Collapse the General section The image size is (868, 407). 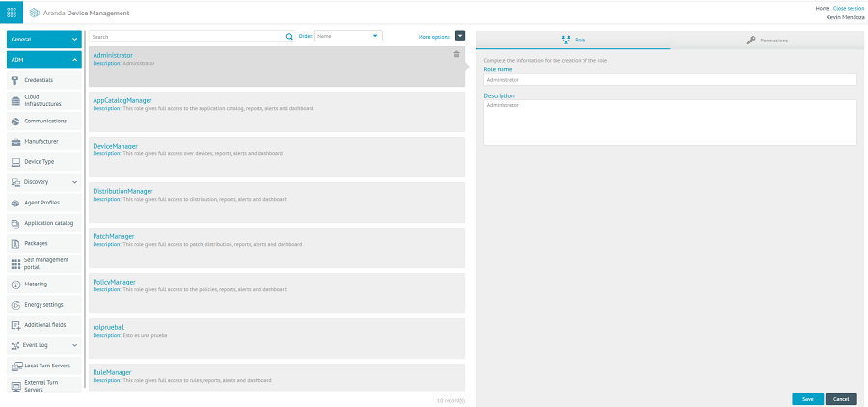click(x=44, y=40)
